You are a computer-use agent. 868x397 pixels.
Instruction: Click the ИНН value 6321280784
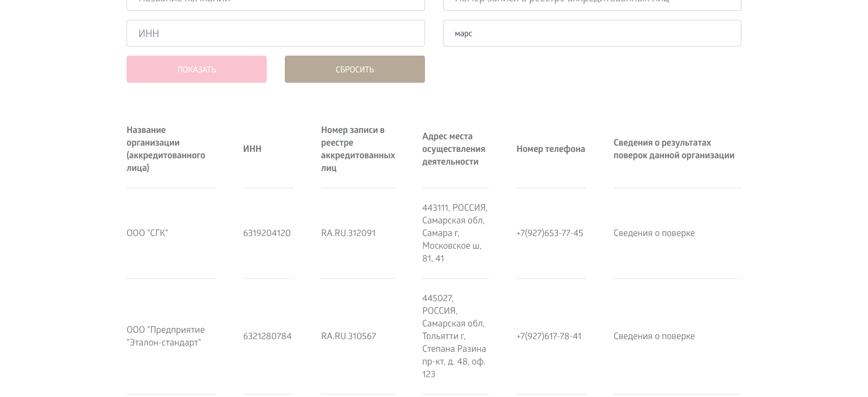coord(267,336)
